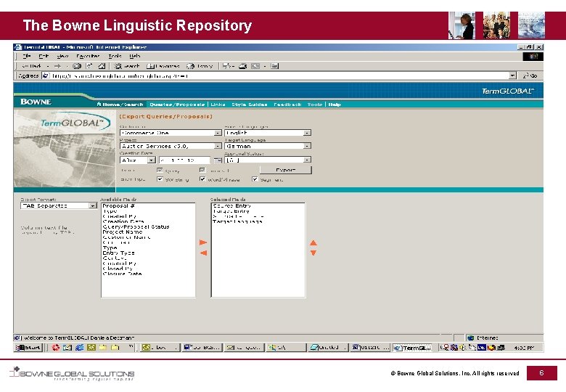Toggle the Segment entry type checkbox

(x=255, y=179)
